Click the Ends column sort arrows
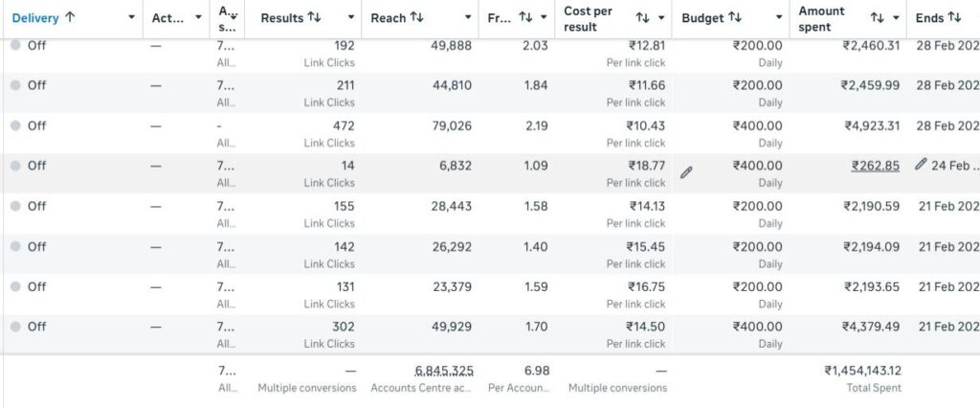This screenshot has width=980, height=408. 954,18
